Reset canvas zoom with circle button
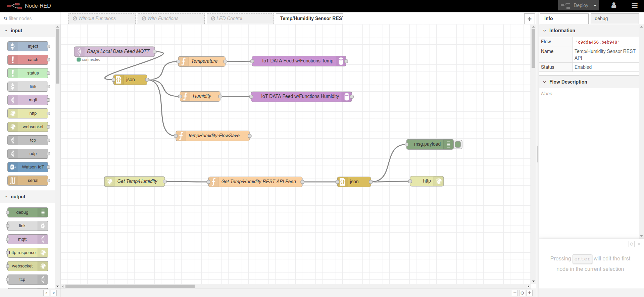The width and height of the screenshot is (644, 297). [x=522, y=293]
